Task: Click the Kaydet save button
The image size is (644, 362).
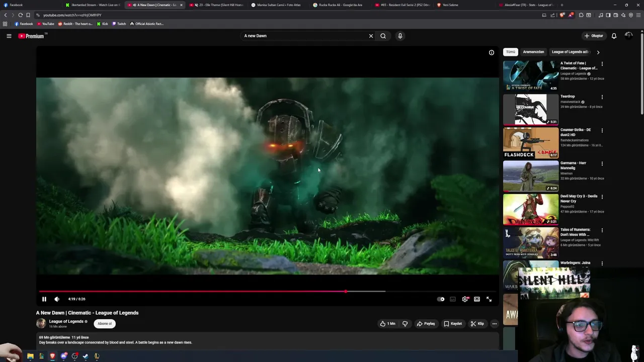Action: tap(453, 324)
